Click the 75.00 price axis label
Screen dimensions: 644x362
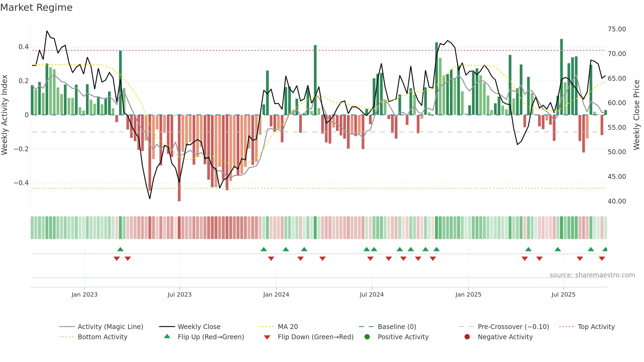pos(617,29)
